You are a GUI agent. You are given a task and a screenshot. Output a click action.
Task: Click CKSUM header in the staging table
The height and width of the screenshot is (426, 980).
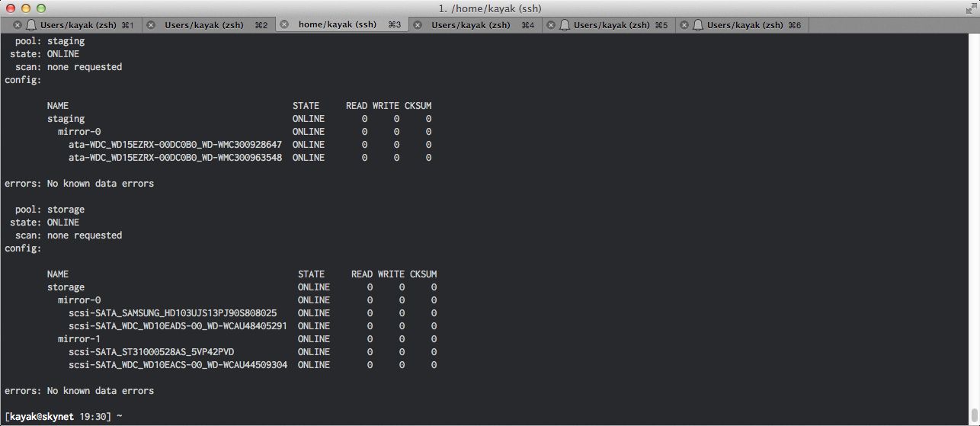coord(418,106)
